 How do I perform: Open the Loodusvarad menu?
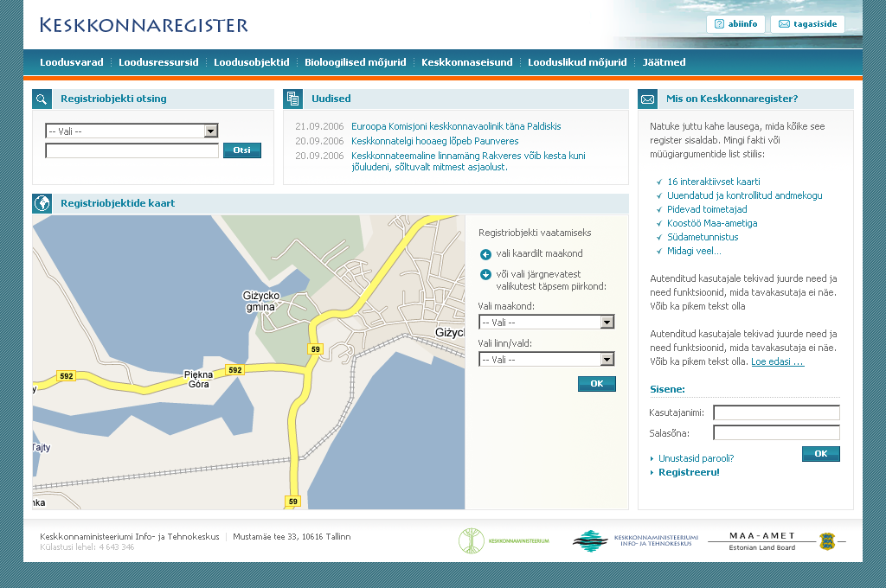point(72,62)
